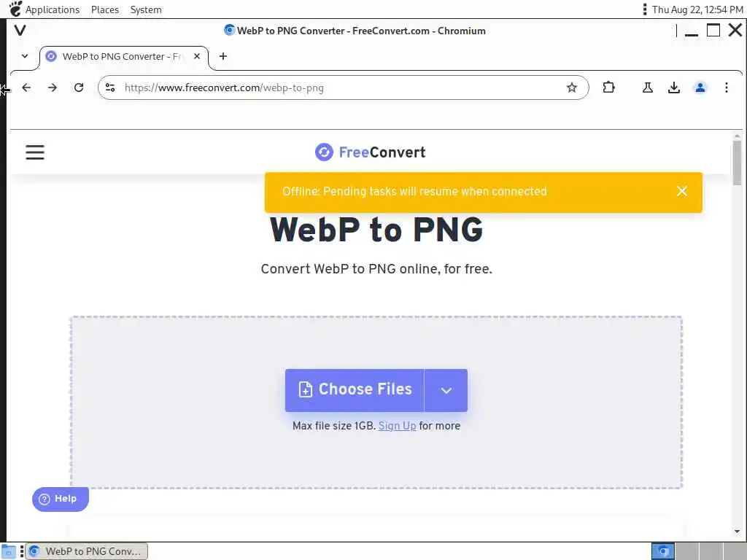
Task: Open the Downloads icon
Action: [673, 87]
